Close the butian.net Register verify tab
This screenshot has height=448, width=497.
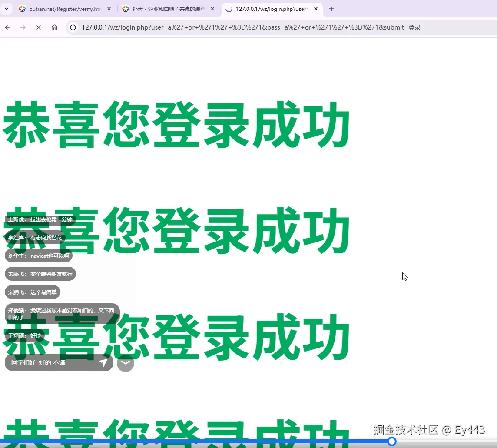click(109, 9)
